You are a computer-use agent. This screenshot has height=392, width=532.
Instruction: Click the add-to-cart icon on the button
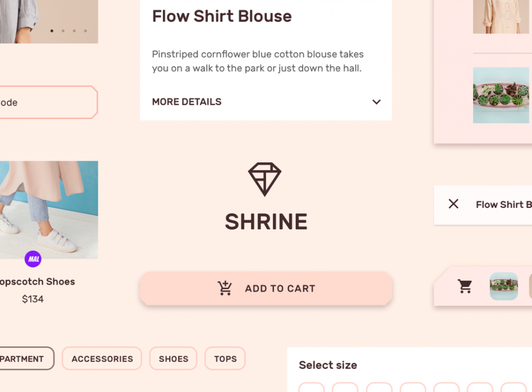(x=225, y=288)
